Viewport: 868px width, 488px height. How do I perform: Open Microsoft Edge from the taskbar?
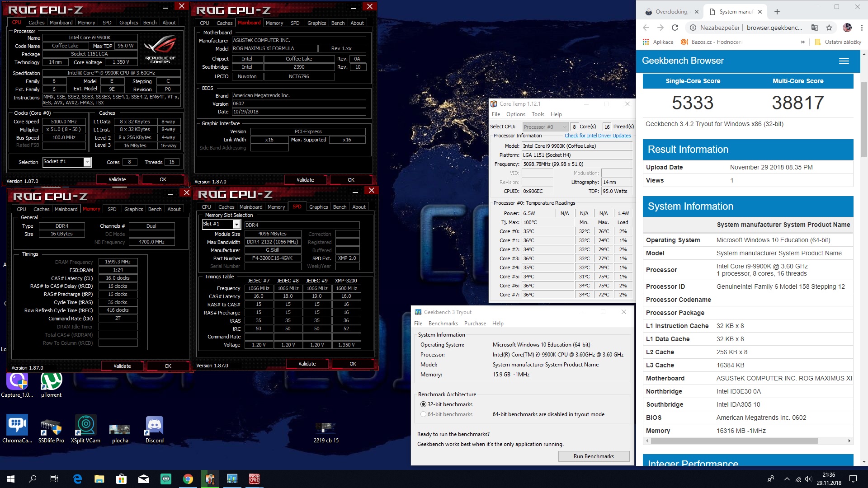[77, 479]
